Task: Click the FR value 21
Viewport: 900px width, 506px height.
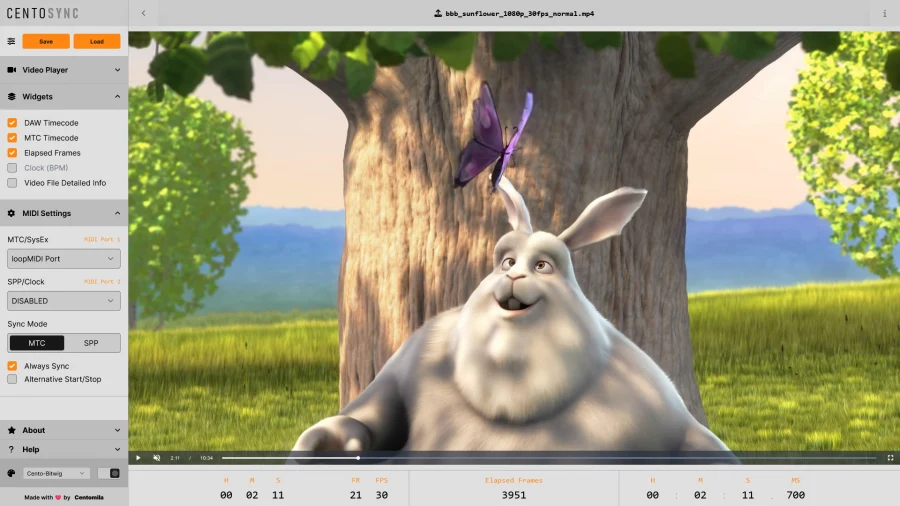Action: tap(356, 495)
